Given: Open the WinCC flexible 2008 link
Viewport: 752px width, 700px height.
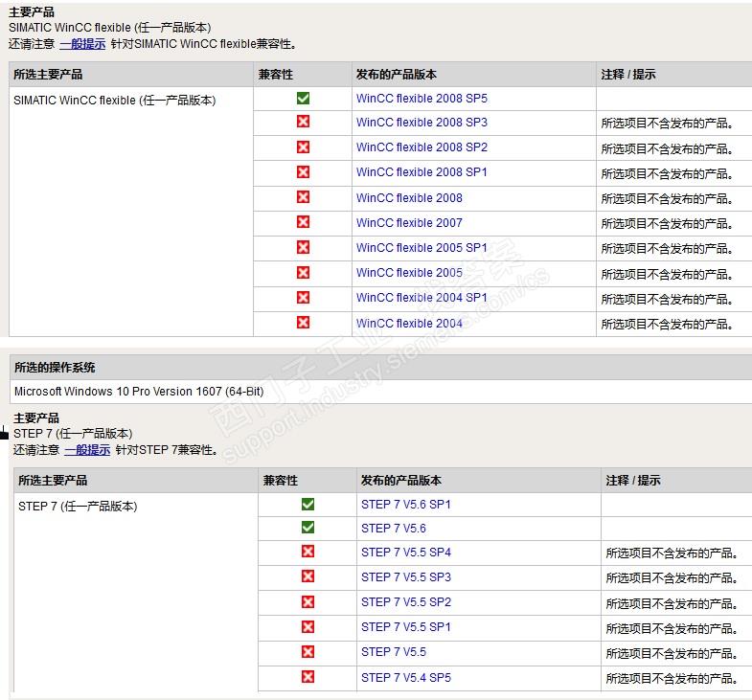Looking at the screenshot, I should pyautogui.click(x=409, y=197).
